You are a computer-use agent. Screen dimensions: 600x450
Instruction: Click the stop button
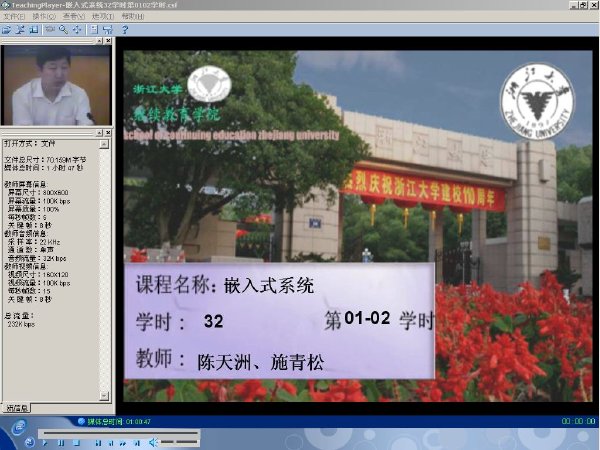[x=76, y=443]
